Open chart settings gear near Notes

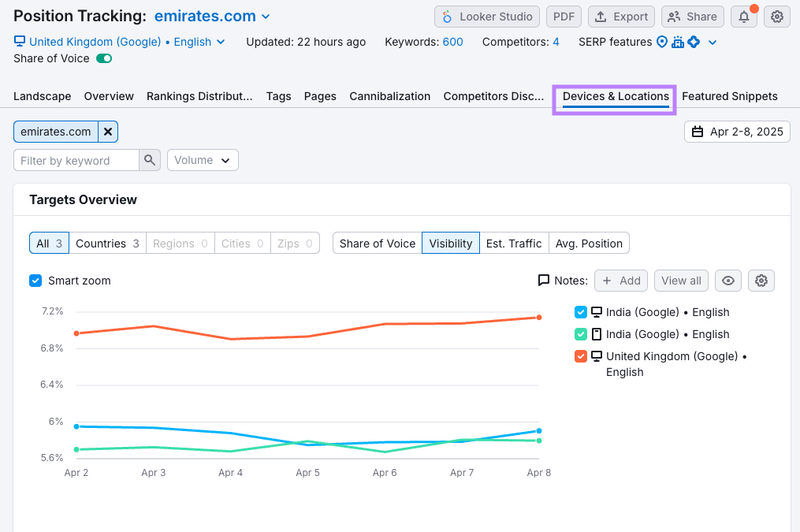click(x=761, y=281)
